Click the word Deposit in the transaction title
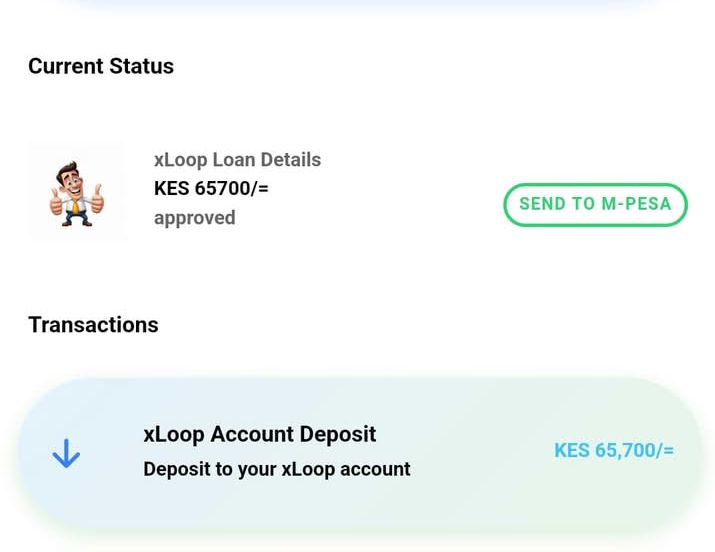The height and width of the screenshot is (552, 715). tap(337, 434)
